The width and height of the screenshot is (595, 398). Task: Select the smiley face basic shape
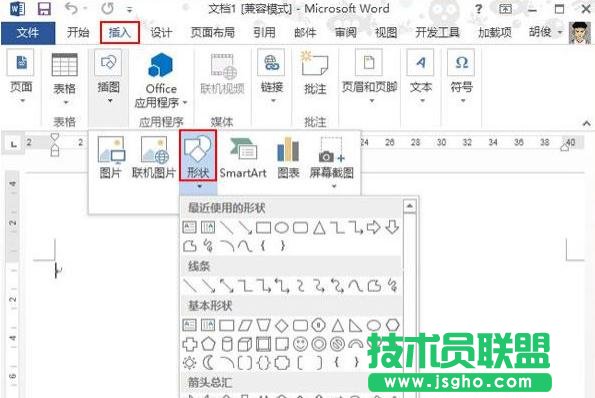pyautogui.click(x=300, y=344)
